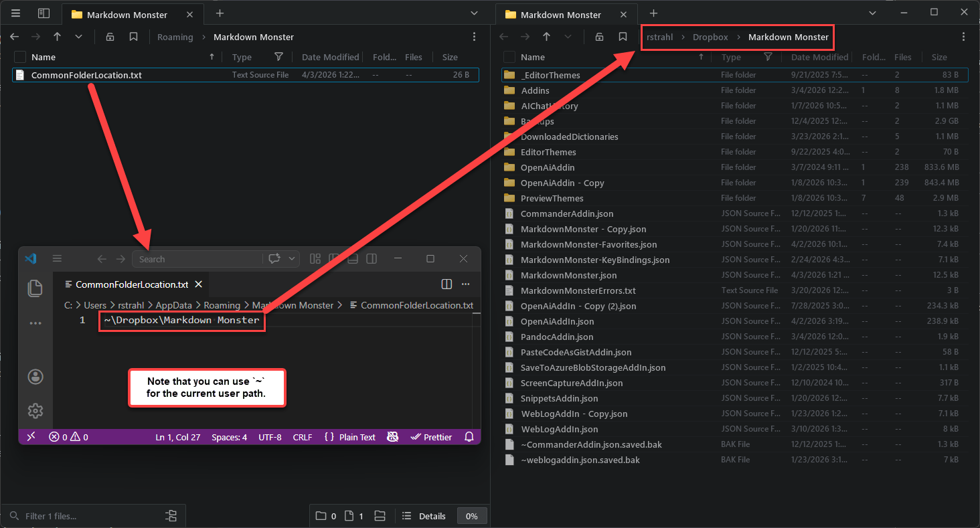
Task: Open the filter icon on the Type column header
Action: point(279,57)
